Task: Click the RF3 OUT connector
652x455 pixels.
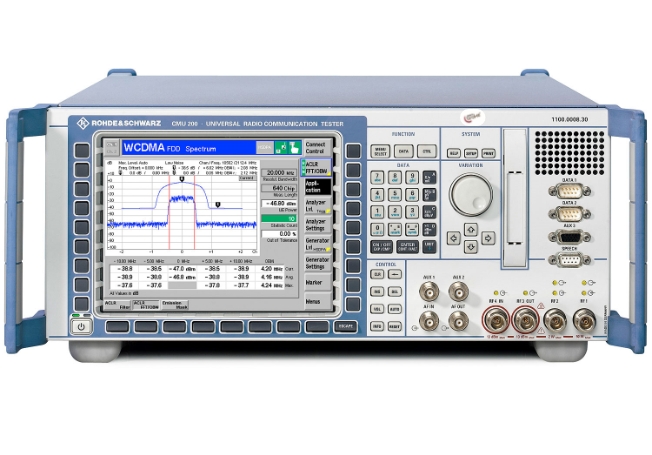Action: tap(526, 320)
